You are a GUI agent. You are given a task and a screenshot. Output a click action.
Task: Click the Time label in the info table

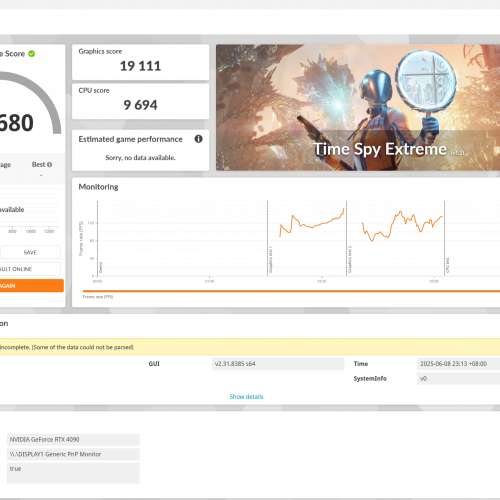coord(361,364)
